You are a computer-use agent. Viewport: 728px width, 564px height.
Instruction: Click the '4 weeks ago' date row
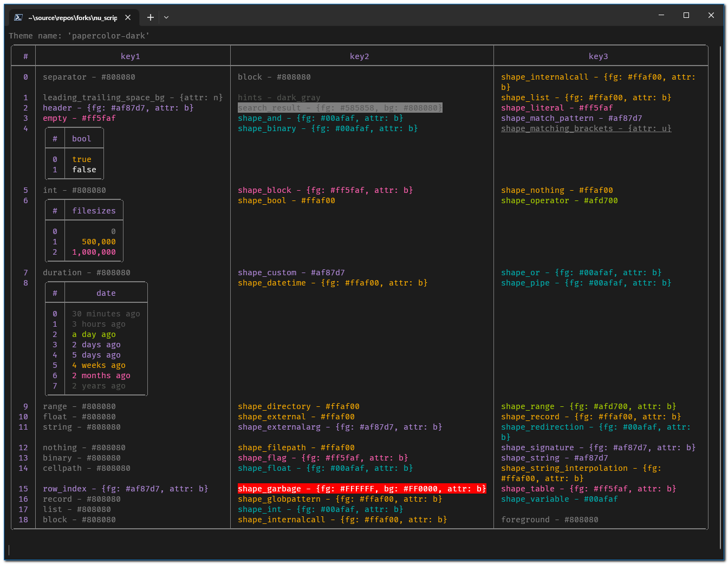coord(99,365)
